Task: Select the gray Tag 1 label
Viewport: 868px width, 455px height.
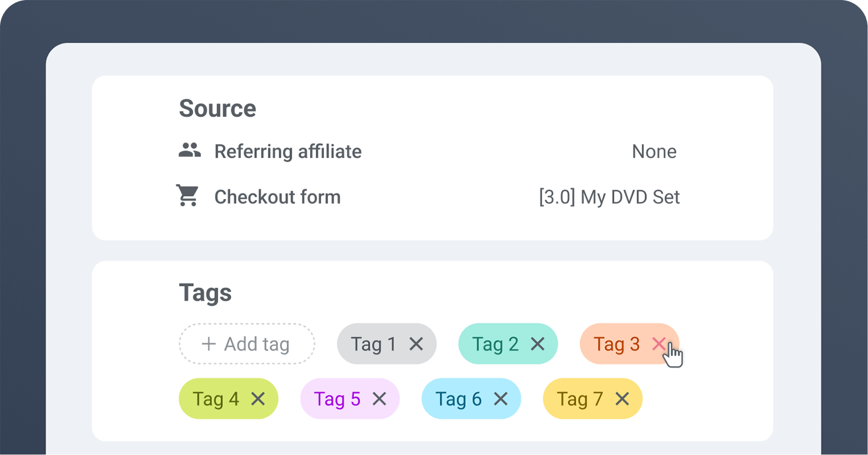Action: click(374, 344)
